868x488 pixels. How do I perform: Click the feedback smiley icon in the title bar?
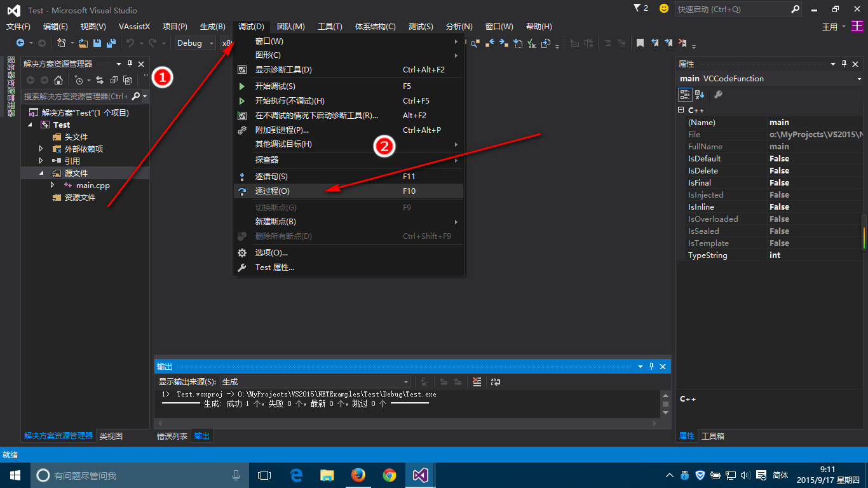pyautogui.click(x=664, y=8)
